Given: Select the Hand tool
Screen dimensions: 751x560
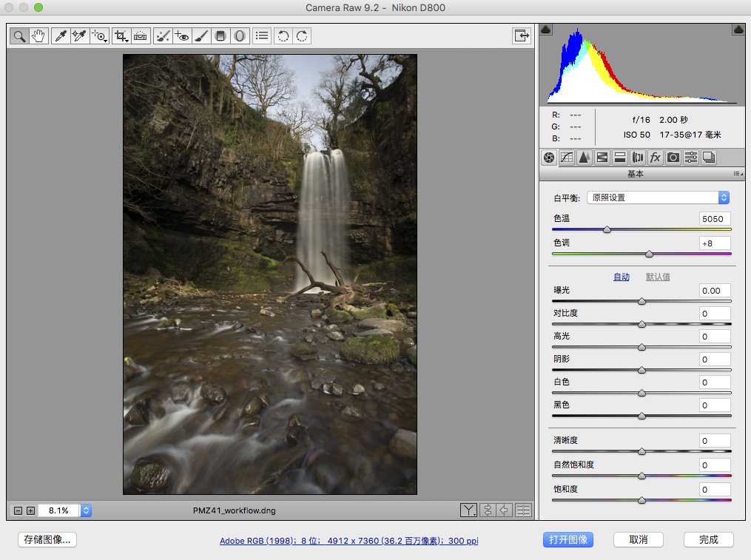Looking at the screenshot, I should click(x=39, y=36).
